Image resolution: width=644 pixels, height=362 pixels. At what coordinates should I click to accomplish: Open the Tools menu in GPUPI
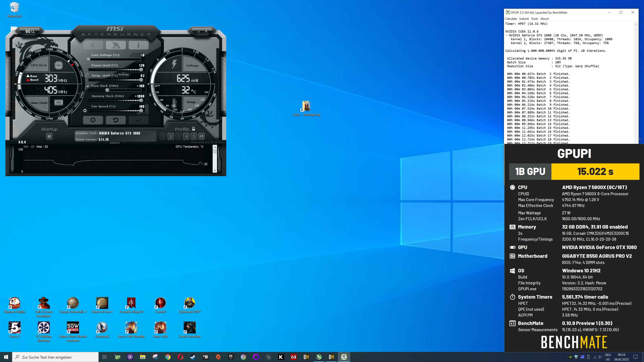pyautogui.click(x=534, y=19)
